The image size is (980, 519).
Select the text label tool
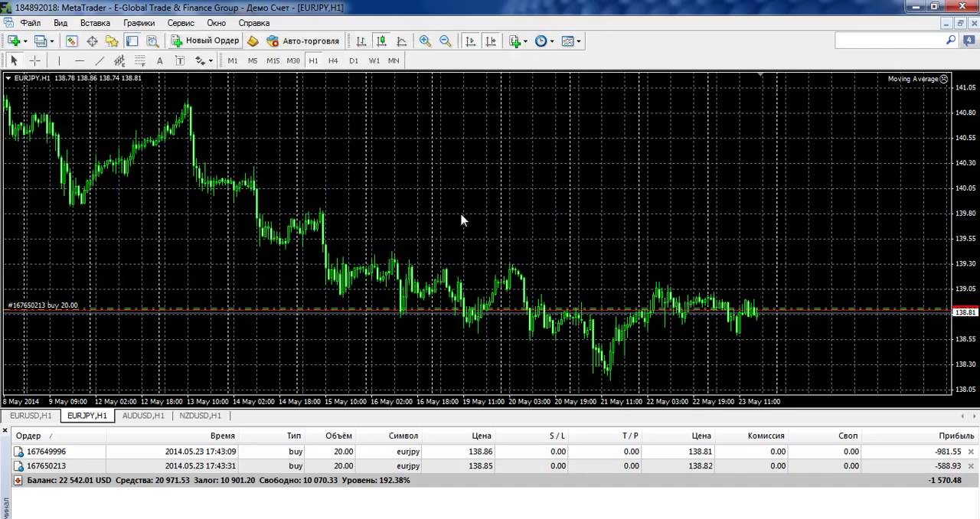[x=179, y=60]
